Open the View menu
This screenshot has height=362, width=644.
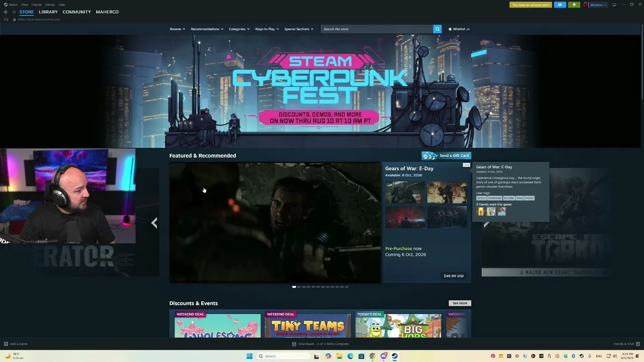[25, 5]
